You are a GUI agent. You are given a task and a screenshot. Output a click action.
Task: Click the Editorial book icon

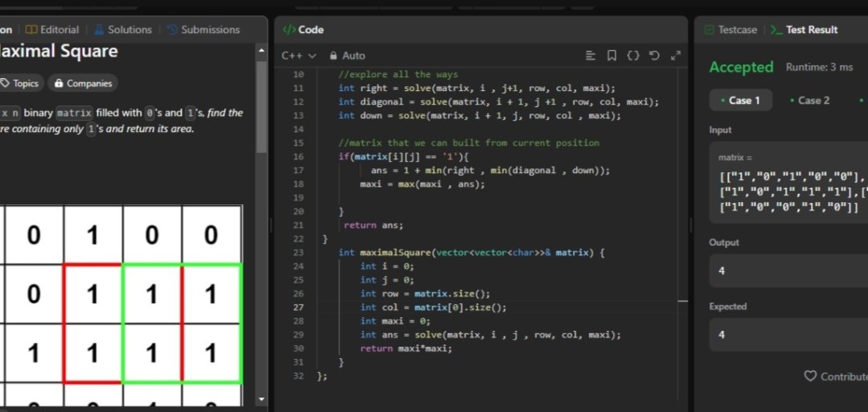pyautogui.click(x=31, y=30)
